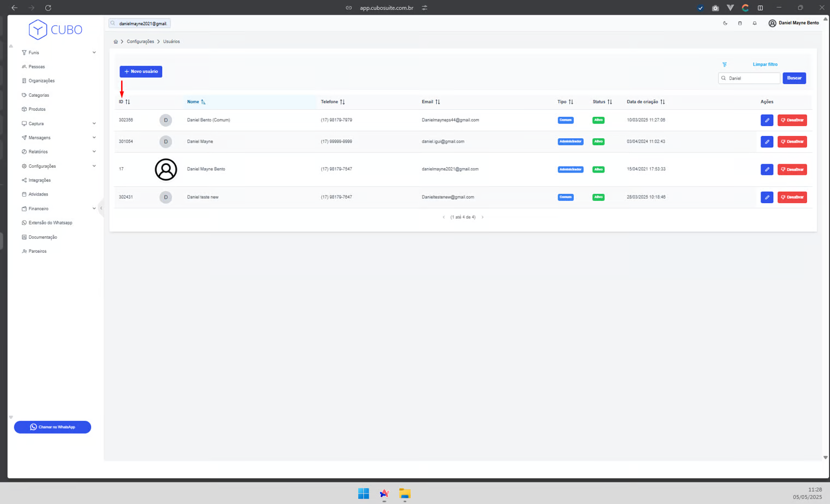This screenshot has width=830, height=504.
Task: Open File Explorer from the taskbar
Action: [x=405, y=494]
